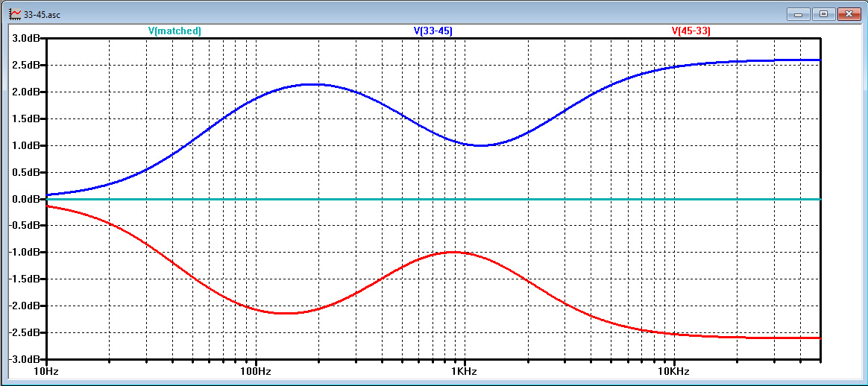Screen dimensions: 868x386
Task: Click the 0.0dB vertical axis label
Action: pos(25,199)
